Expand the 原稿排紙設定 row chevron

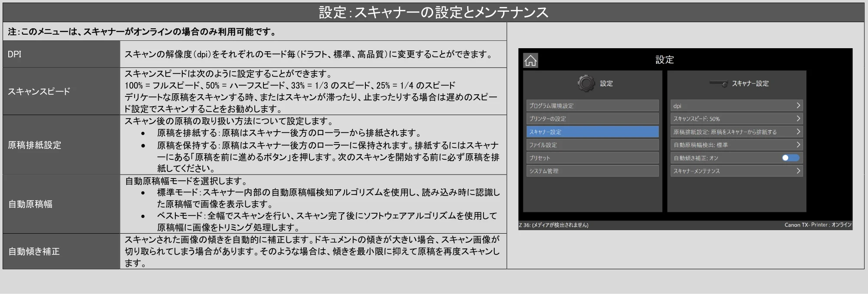(x=798, y=132)
